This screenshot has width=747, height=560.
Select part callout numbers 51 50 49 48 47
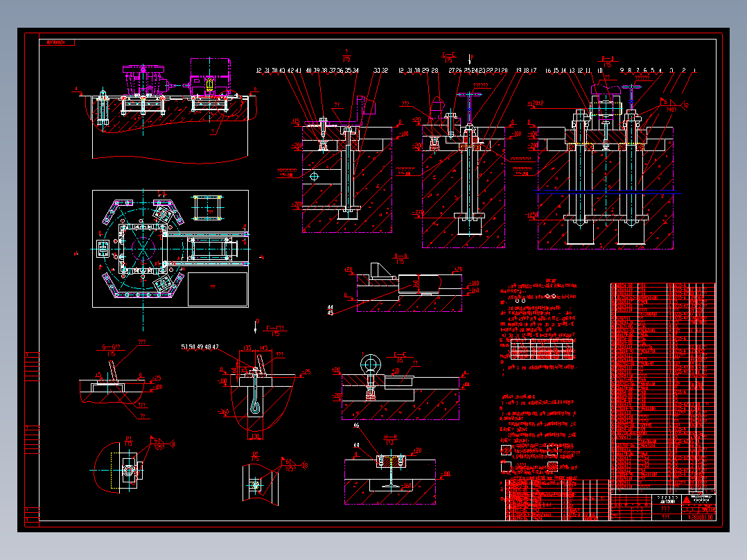(200, 347)
